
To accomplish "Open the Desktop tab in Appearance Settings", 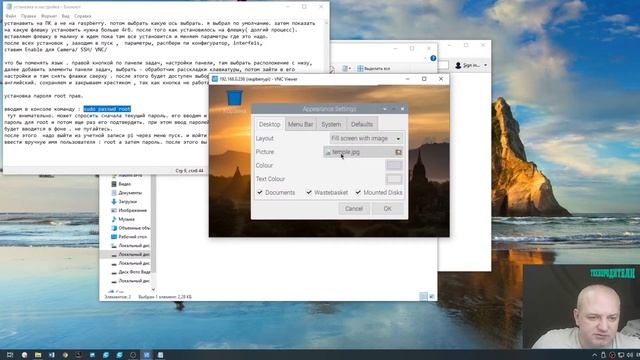I will [269, 124].
